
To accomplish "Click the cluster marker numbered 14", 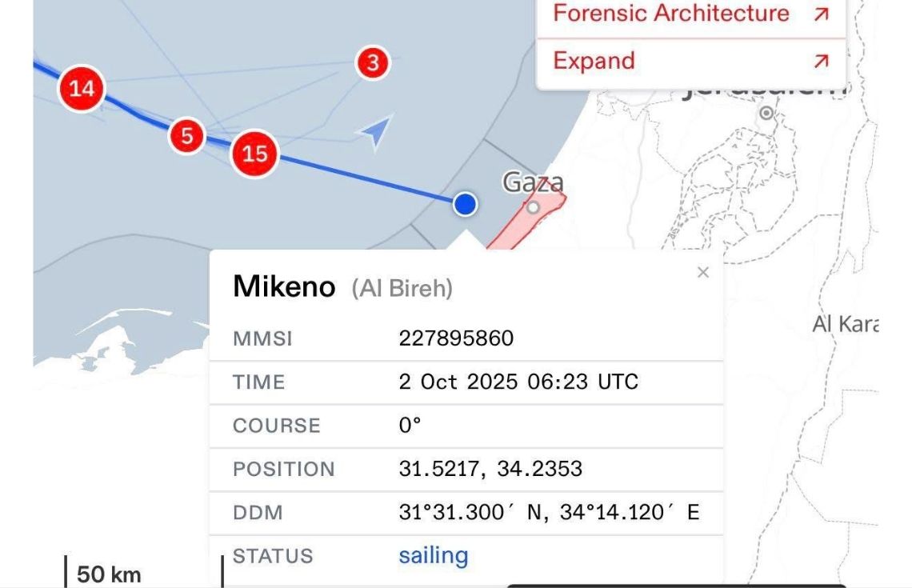I will tap(82, 88).
